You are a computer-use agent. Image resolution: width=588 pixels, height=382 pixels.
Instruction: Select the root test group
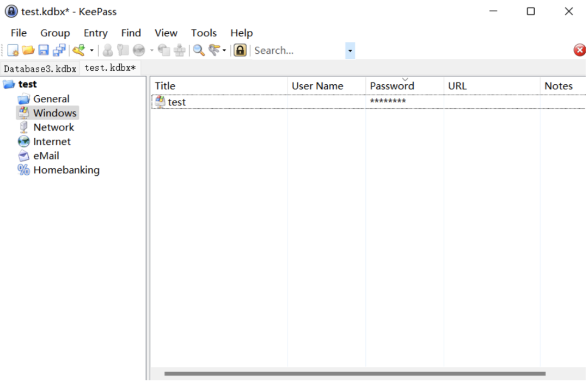pos(27,84)
